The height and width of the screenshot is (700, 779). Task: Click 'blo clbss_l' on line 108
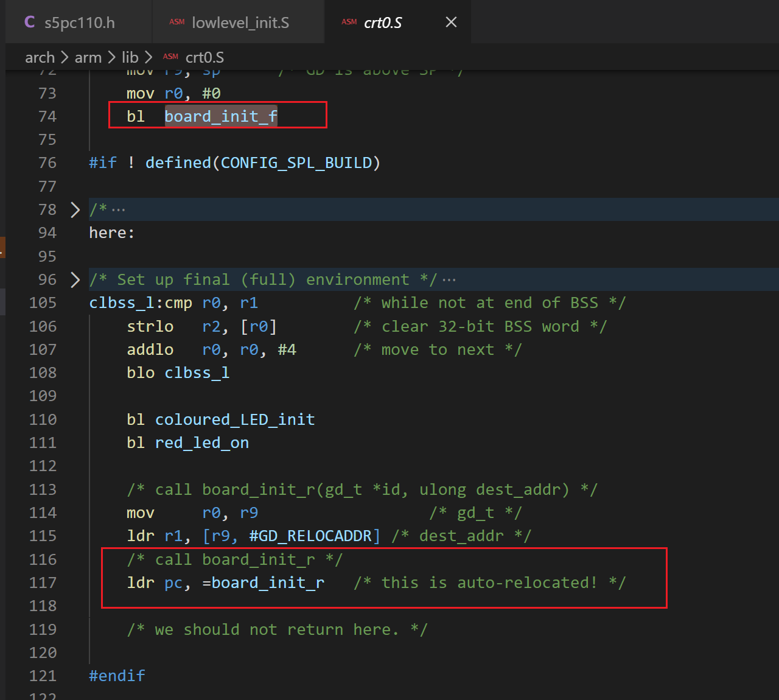tap(178, 373)
